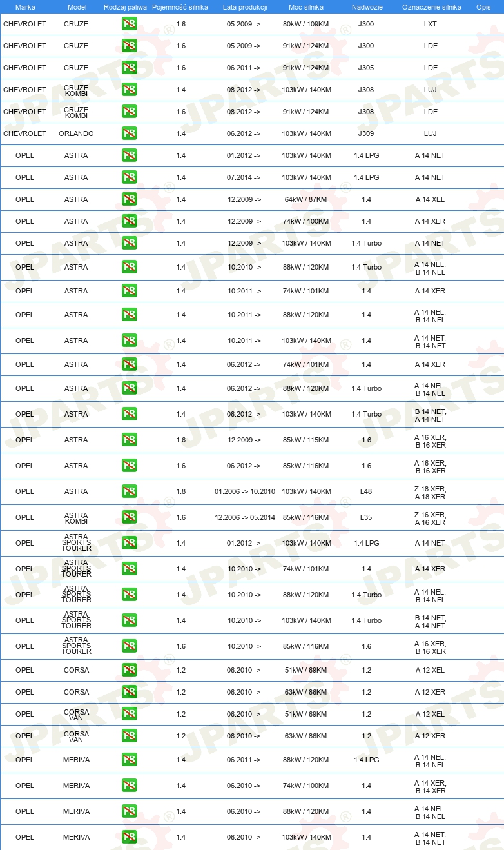Click the fuel icon in the Cruze J305 row

(x=129, y=68)
